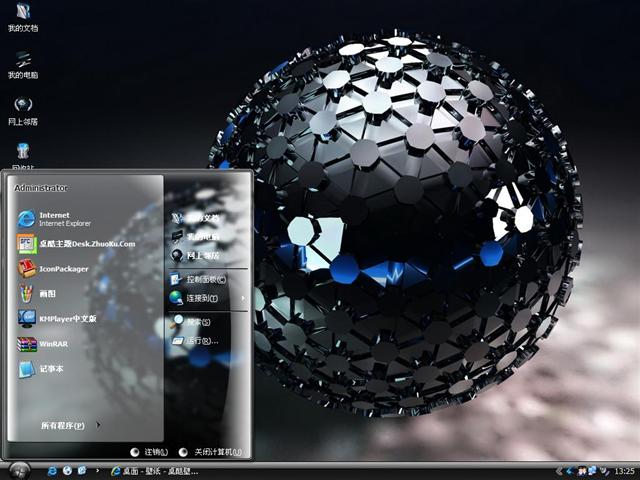Open Notepad (记事本) in Start menu
This screenshot has height=480, width=640.
pos(41,369)
